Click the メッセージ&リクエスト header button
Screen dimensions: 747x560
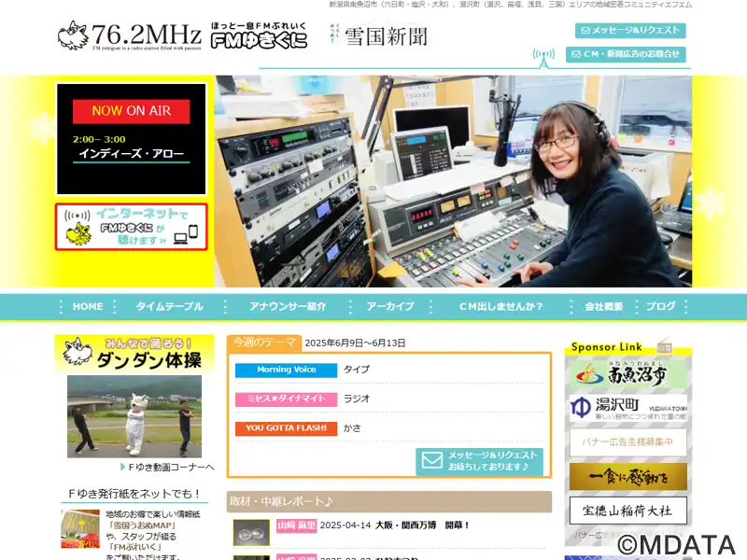pos(630,31)
